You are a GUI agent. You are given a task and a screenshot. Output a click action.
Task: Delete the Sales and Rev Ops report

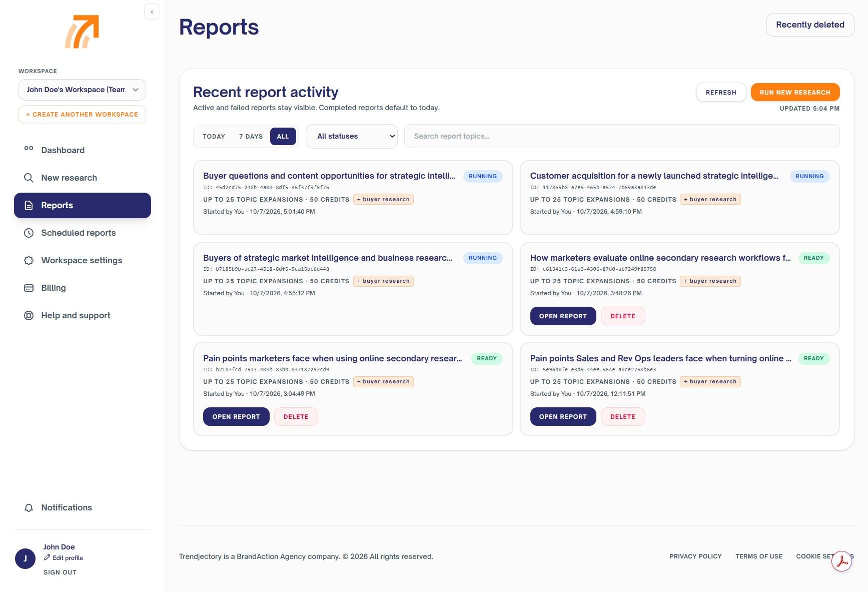[623, 417]
